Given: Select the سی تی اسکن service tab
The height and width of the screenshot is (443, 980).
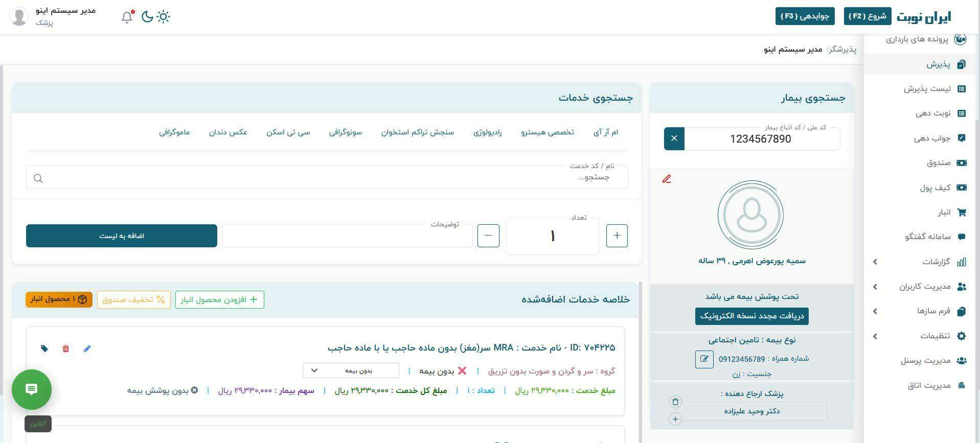Looking at the screenshot, I should tap(288, 132).
